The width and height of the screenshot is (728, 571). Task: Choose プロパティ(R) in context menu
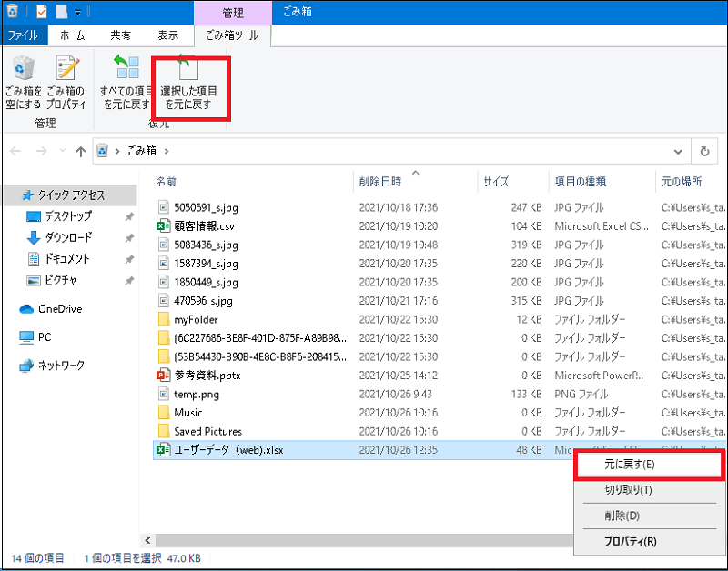tap(649, 541)
